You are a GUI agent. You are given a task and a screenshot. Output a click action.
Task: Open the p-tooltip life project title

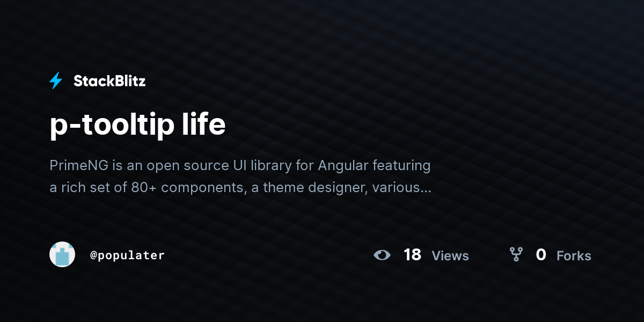(137, 126)
